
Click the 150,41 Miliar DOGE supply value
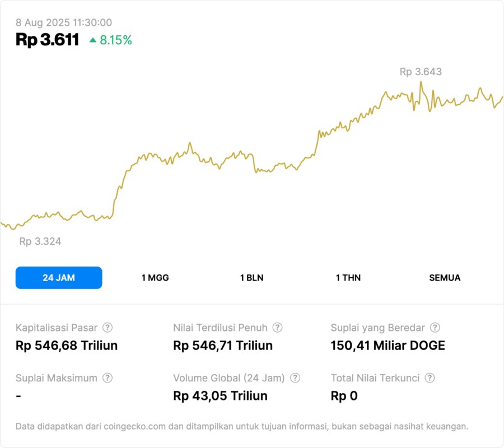[x=388, y=346]
